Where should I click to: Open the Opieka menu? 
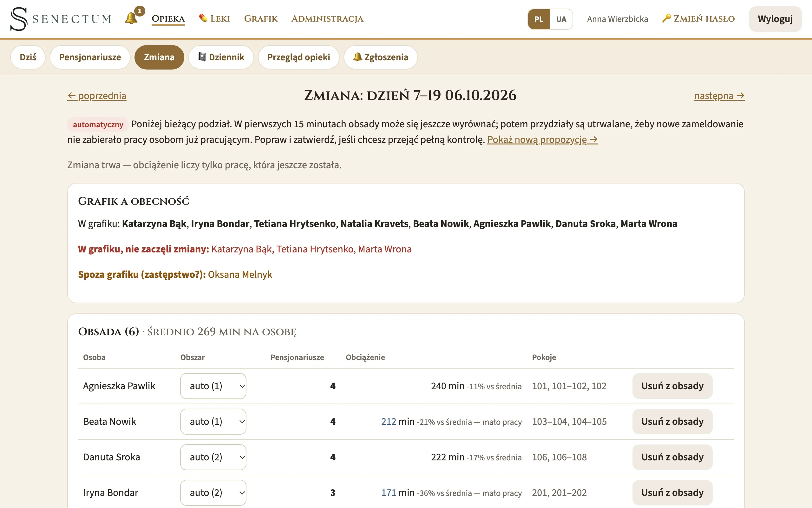coord(168,19)
